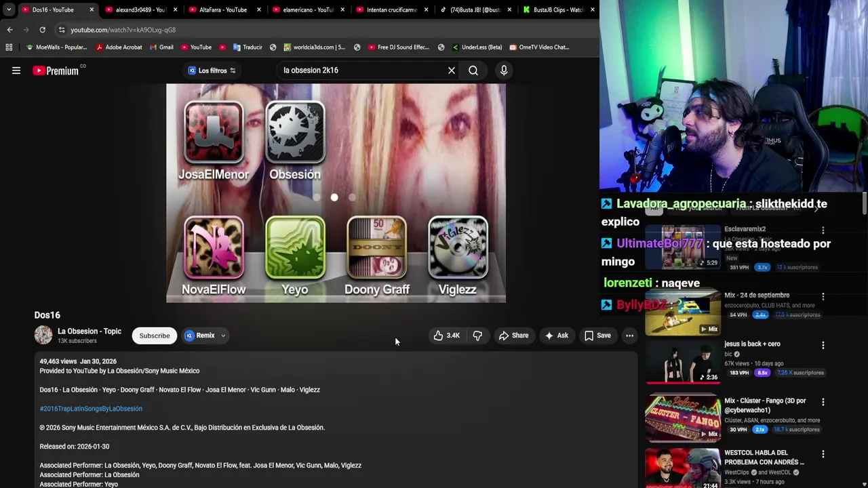The width and height of the screenshot is (868, 488).
Task: Open the Adobe Acrobat bookmark
Action: pos(119,47)
